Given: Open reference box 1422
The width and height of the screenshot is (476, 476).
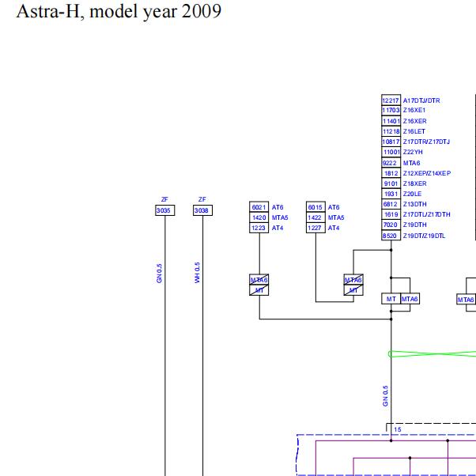Looking at the screenshot, I should point(315,217).
